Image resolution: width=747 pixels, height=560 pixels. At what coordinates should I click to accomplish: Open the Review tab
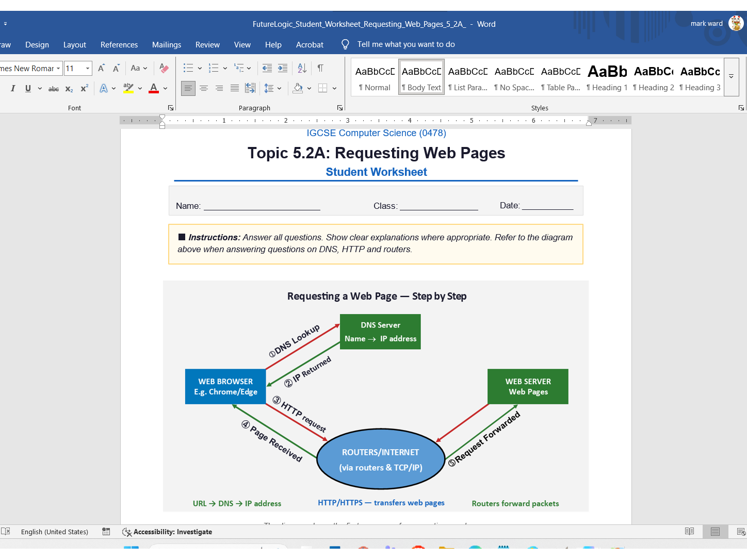pos(207,45)
